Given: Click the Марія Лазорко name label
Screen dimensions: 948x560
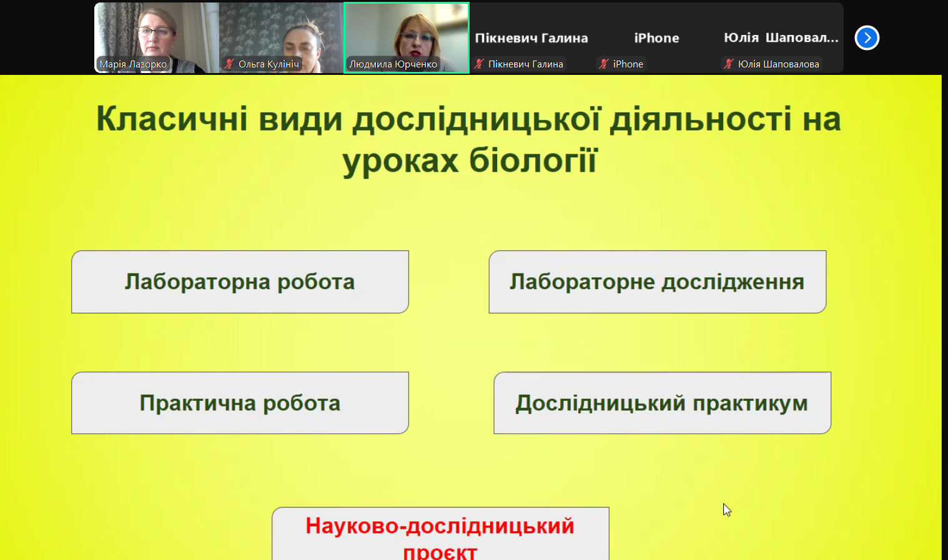Looking at the screenshot, I should tap(133, 64).
